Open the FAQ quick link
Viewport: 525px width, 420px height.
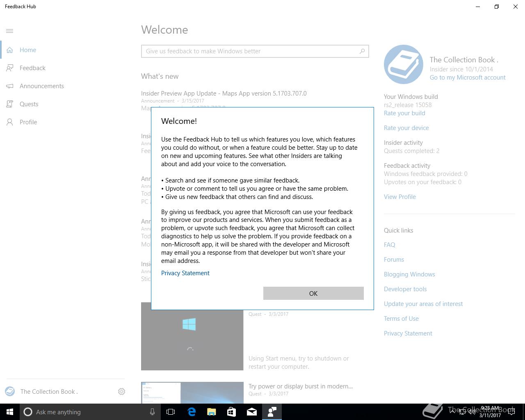[x=390, y=245]
